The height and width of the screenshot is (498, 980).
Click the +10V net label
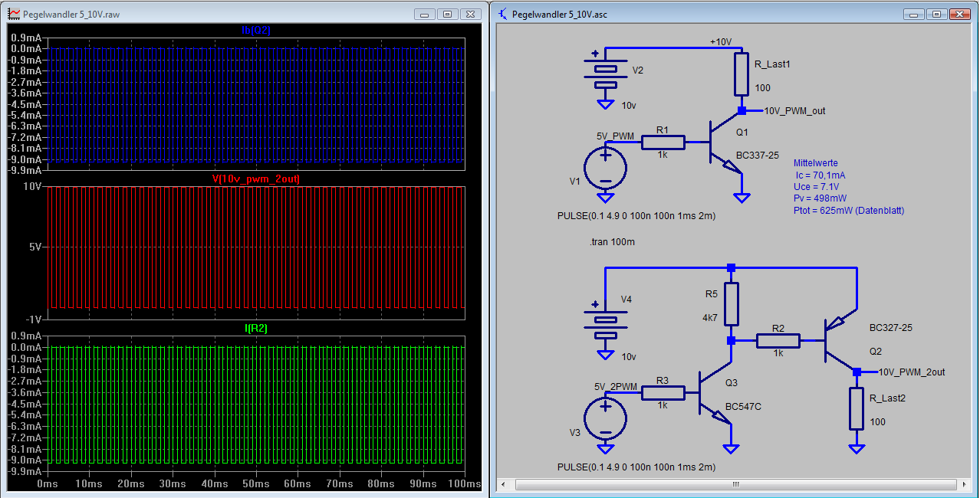(x=721, y=42)
